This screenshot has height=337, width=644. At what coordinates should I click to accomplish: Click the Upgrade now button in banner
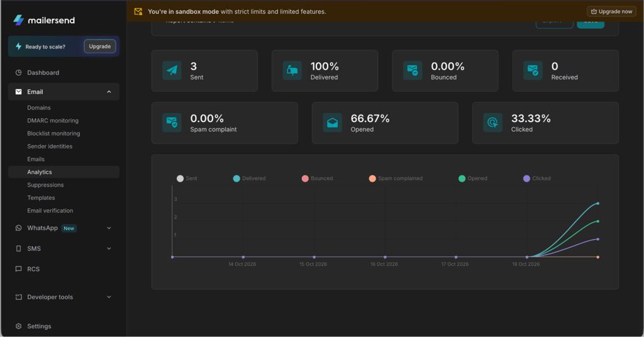pos(611,11)
